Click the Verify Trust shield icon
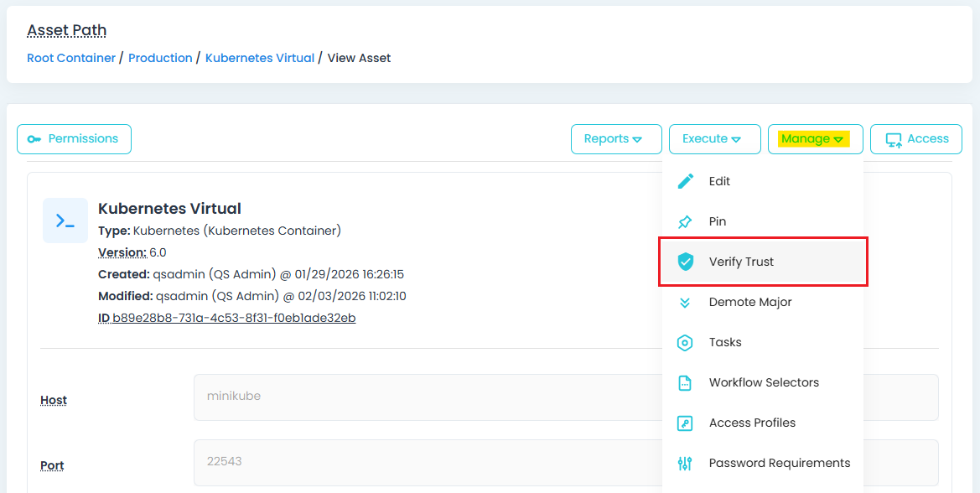The image size is (980, 493). (x=685, y=262)
